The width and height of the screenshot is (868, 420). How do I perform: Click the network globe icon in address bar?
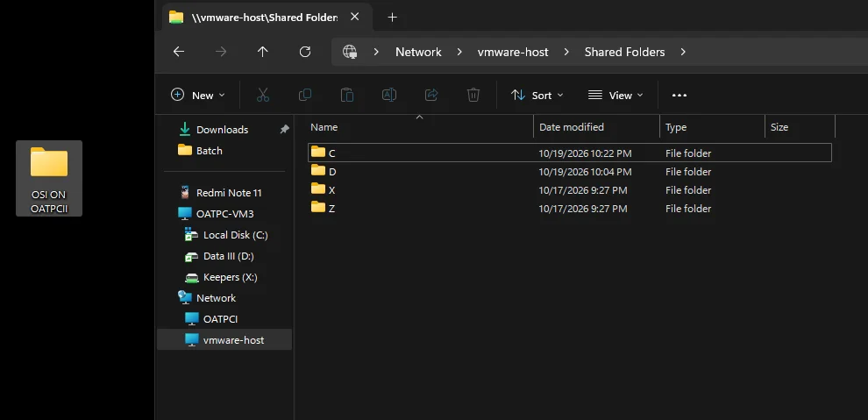350,52
